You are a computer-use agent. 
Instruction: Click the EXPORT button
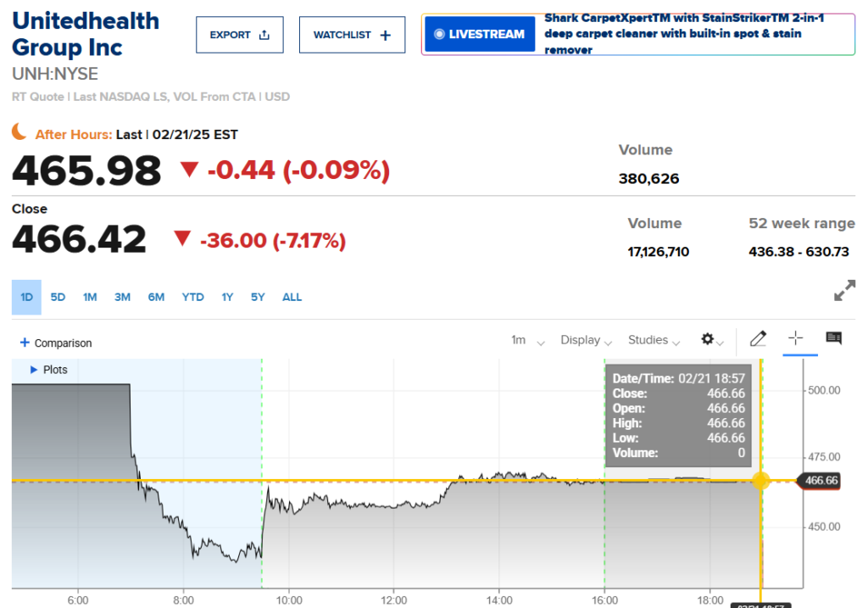pyautogui.click(x=240, y=35)
